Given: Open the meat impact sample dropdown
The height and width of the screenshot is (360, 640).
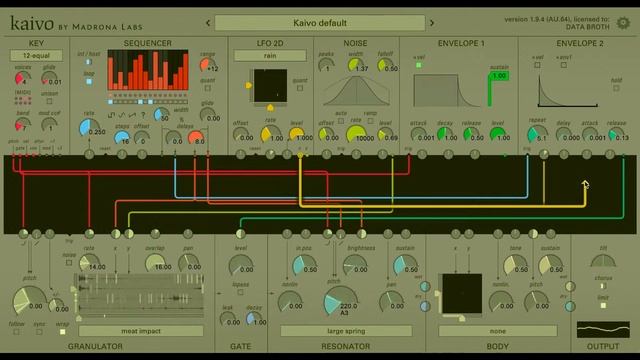Looking at the screenshot, I should 141,331.
